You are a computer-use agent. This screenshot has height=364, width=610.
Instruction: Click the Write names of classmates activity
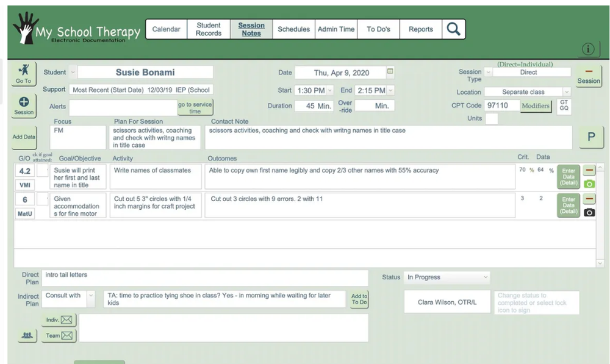(155, 177)
